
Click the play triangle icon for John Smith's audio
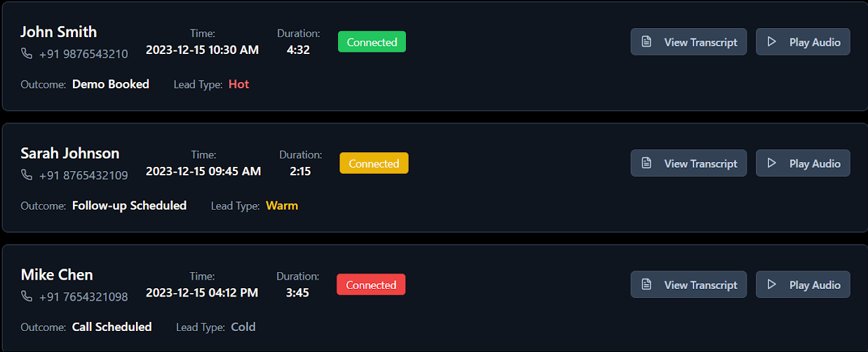tap(772, 42)
